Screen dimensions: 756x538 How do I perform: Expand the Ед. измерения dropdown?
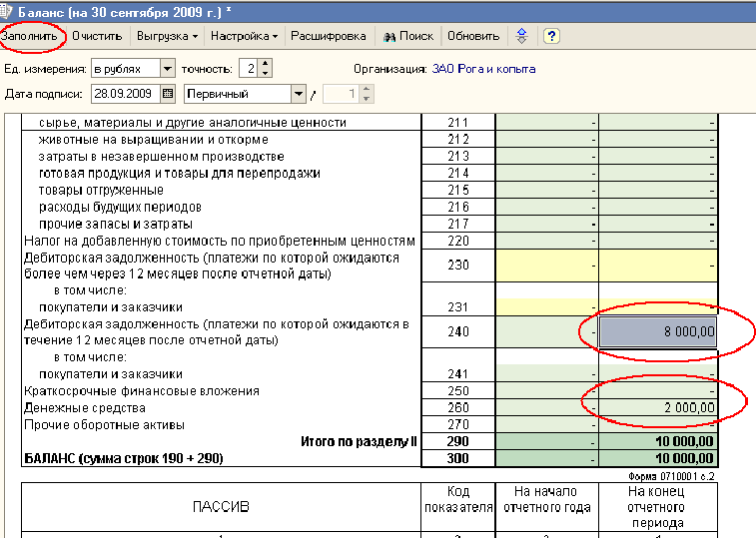(166, 69)
